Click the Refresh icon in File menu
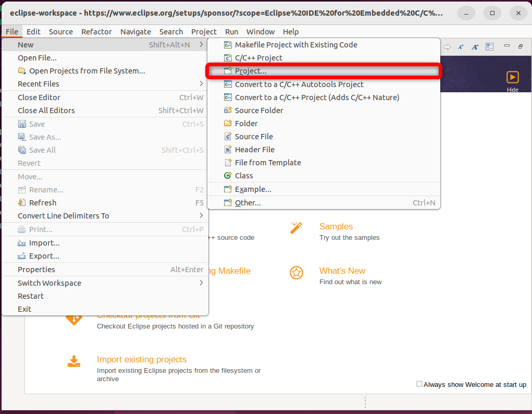 tap(22, 203)
